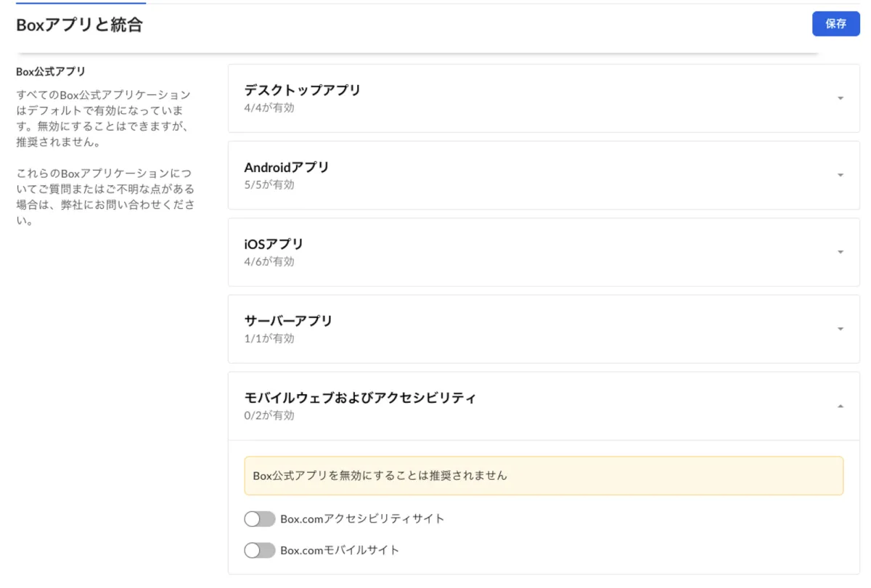This screenshot has width=871, height=588.
Task: Click the Box.comモバイルサイト label text
Action: 340,550
